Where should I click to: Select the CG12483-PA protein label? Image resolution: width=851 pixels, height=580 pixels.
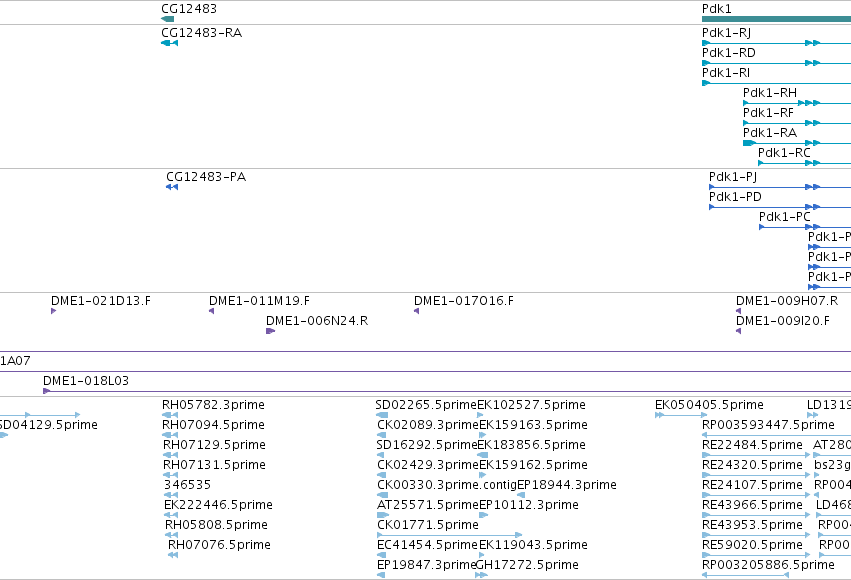pyautogui.click(x=206, y=177)
